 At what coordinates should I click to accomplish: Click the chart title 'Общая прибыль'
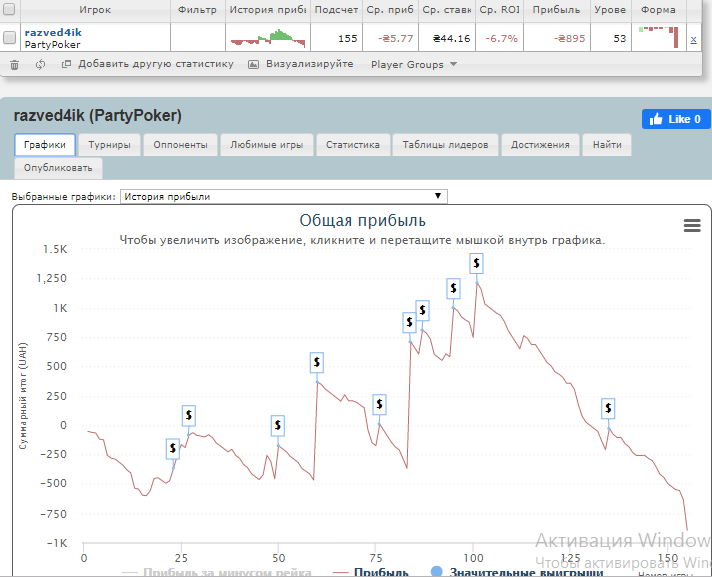362,221
